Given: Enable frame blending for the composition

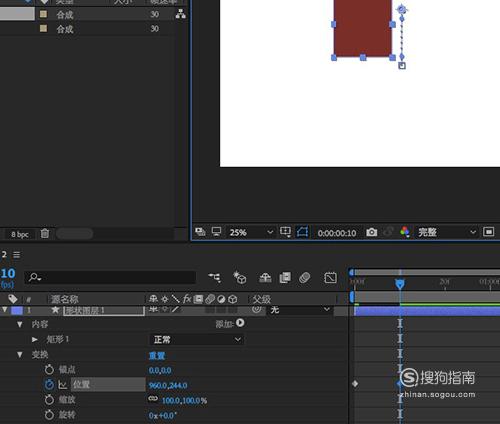Looking at the screenshot, I should pyautogui.click(x=285, y=277).
